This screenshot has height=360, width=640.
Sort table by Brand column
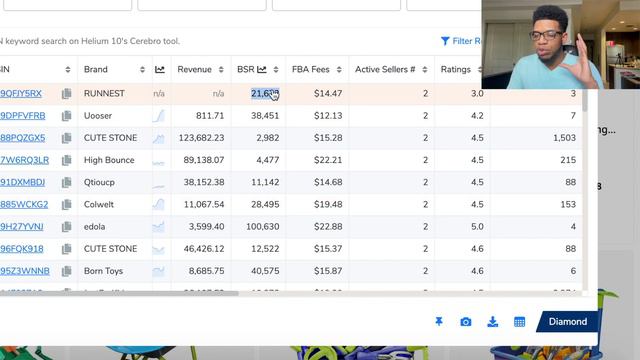142,70
